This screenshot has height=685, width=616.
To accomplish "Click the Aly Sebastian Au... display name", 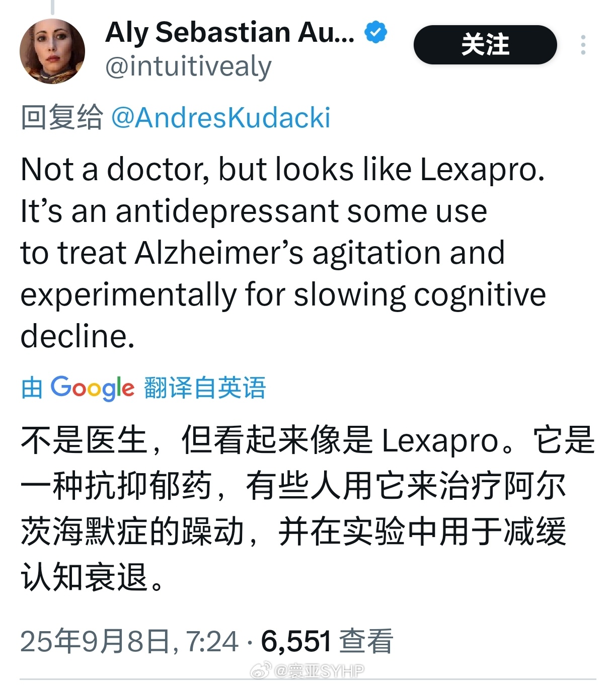I will [x=230, y=33].
